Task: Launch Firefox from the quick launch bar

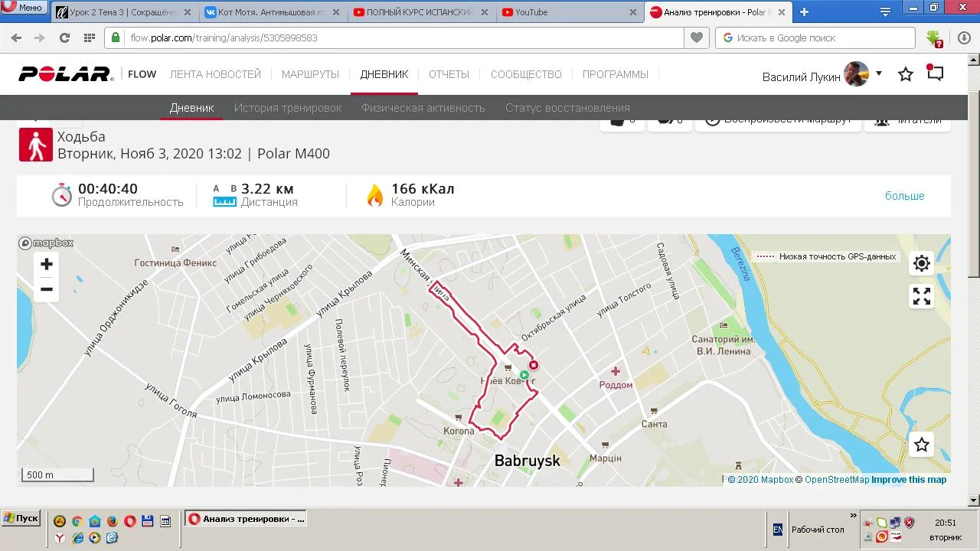Action: click(112, 521)
